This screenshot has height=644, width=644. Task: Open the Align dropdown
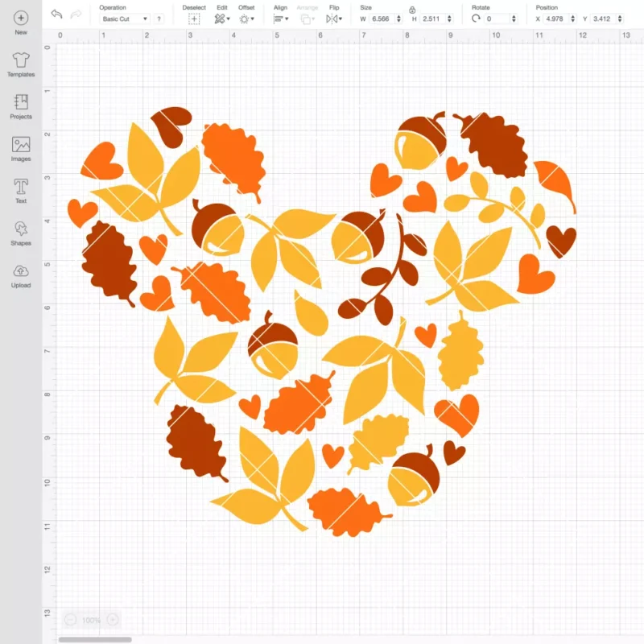(x=281, y=19)
